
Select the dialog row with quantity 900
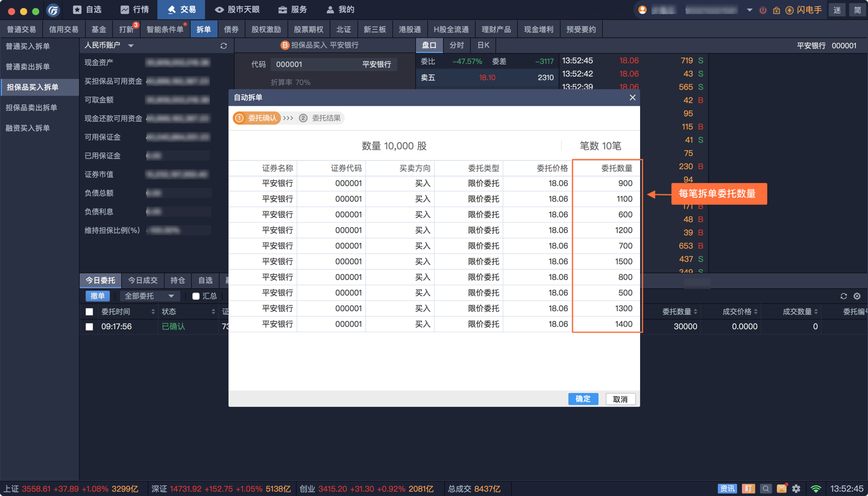[x=434, y=183]
